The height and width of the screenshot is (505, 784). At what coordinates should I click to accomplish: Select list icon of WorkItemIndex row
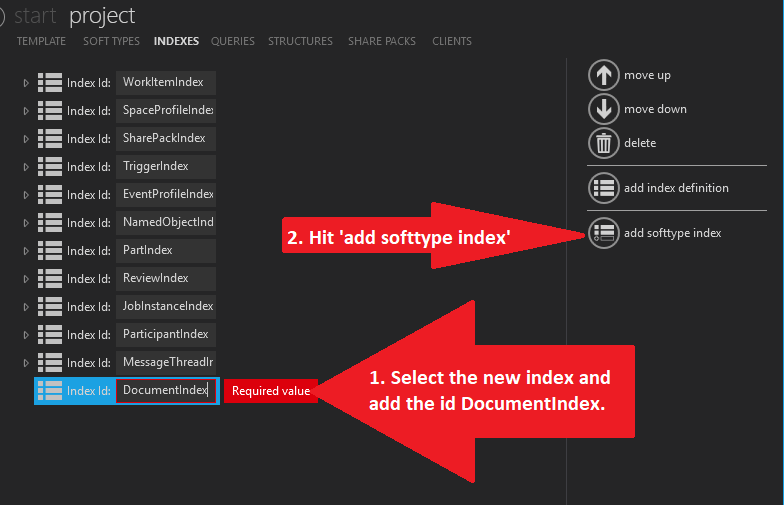click(x=50, y=82)
